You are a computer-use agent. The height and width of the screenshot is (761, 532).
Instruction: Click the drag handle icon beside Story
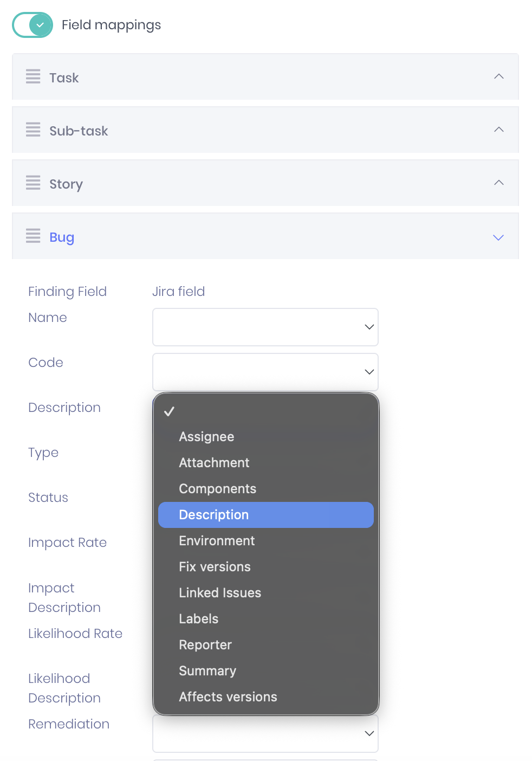[33, 183]
